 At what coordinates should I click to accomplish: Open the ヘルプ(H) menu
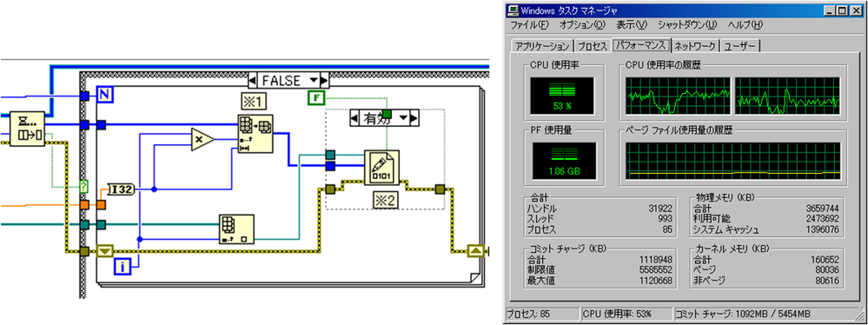coord(745,25)
